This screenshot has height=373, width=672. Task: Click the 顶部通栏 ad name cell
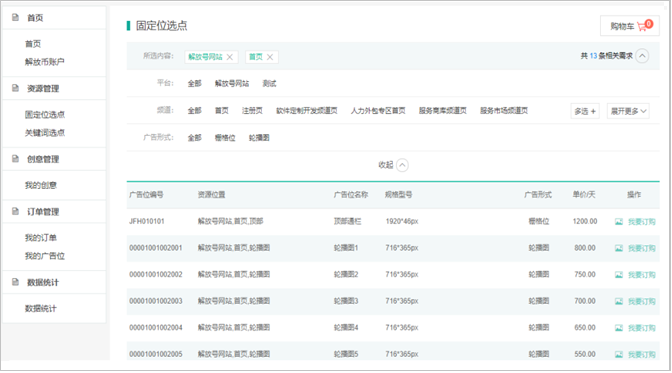(348, 221)
